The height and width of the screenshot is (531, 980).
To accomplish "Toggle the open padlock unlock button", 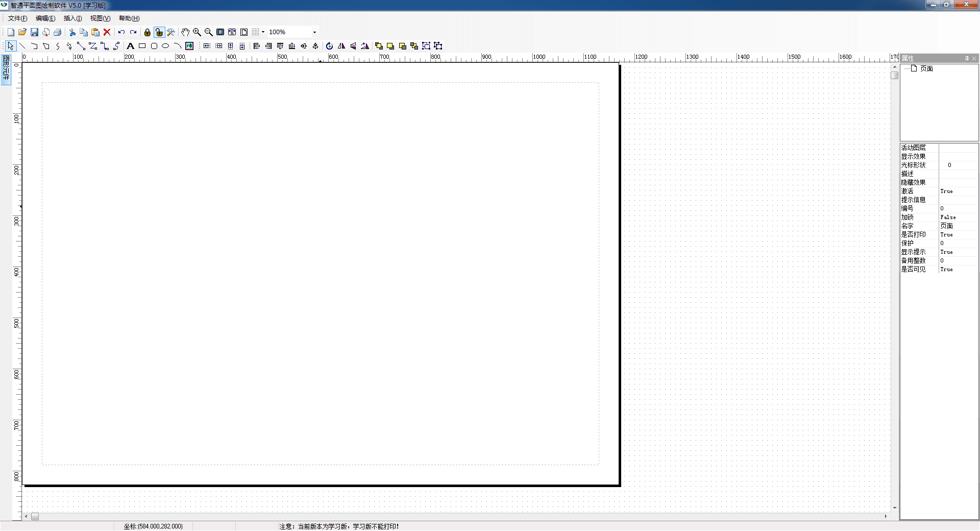I will click(x=159, y=32).
